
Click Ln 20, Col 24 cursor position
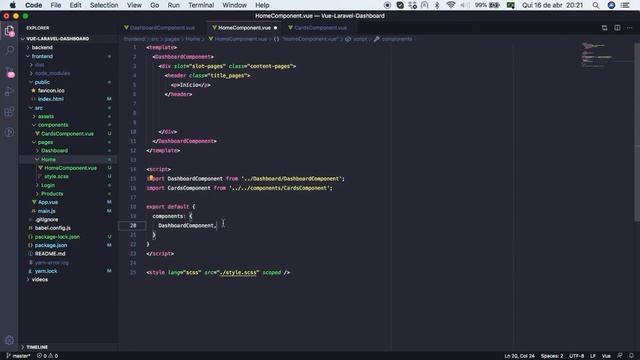[519, 356]
